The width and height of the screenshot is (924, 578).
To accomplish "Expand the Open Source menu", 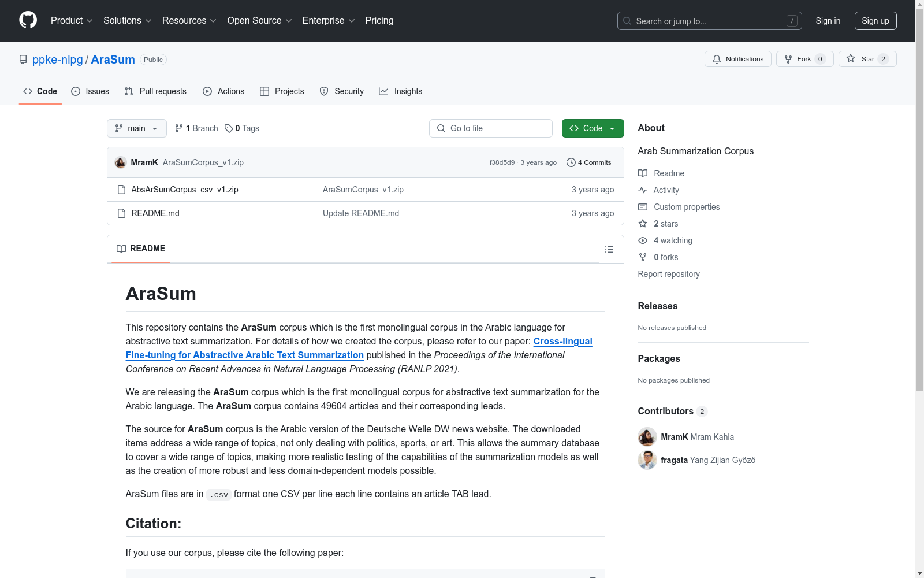I will coord(260,21).
